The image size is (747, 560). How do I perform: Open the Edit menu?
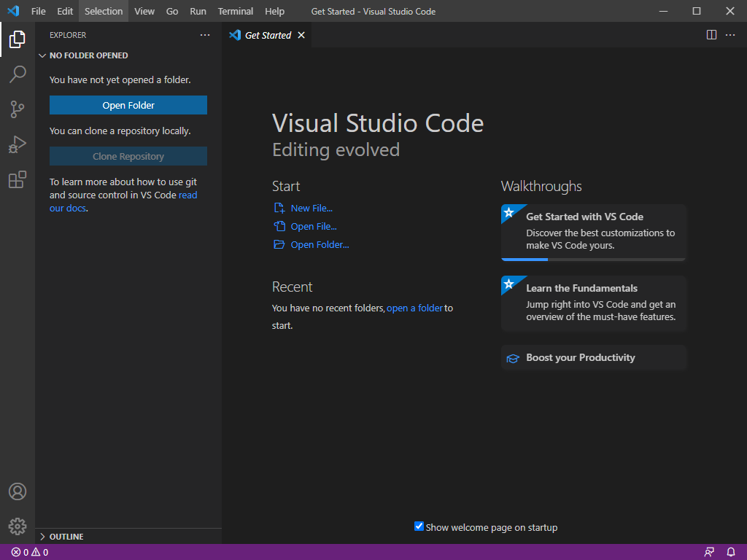click(x=65, y=11)
